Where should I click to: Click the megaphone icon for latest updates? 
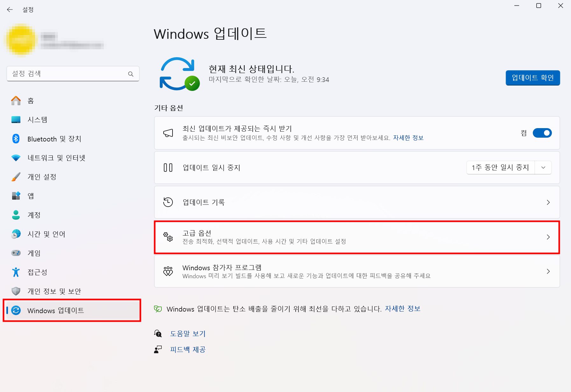168,133
